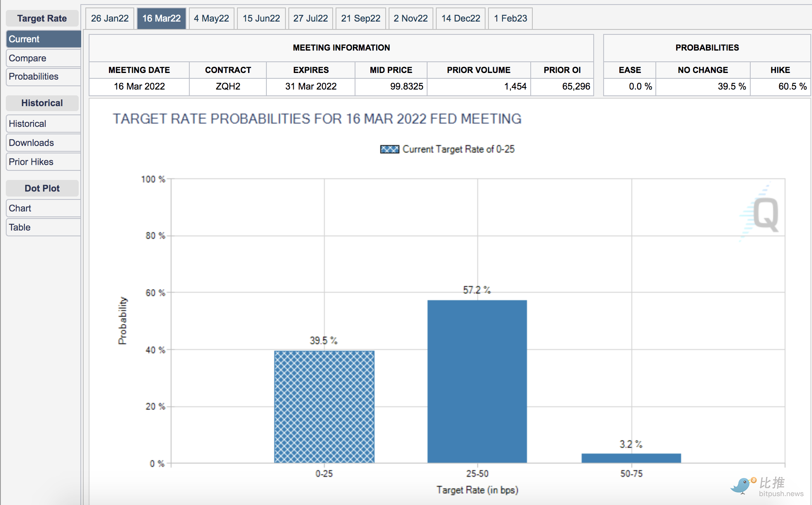Select the 2 Nov22 meeting tab

[411, 18]
